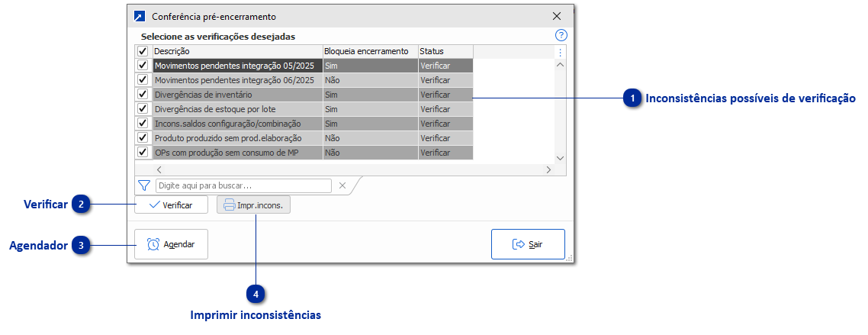
Task: Uncheck OPs com produção sem consumo checkbox
Action: click(143, 153)
